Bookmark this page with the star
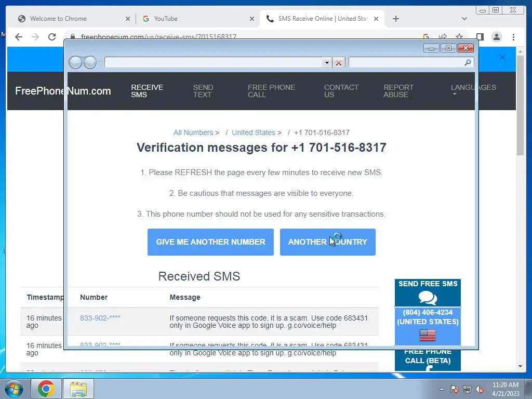This screenshot has width=532, height=399. (x=459, y=37)
